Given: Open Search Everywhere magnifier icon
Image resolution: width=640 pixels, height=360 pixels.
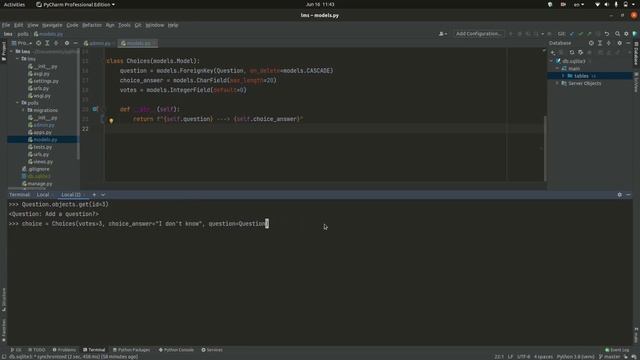Looking at the screenshot, I should [x=617, y=34].
